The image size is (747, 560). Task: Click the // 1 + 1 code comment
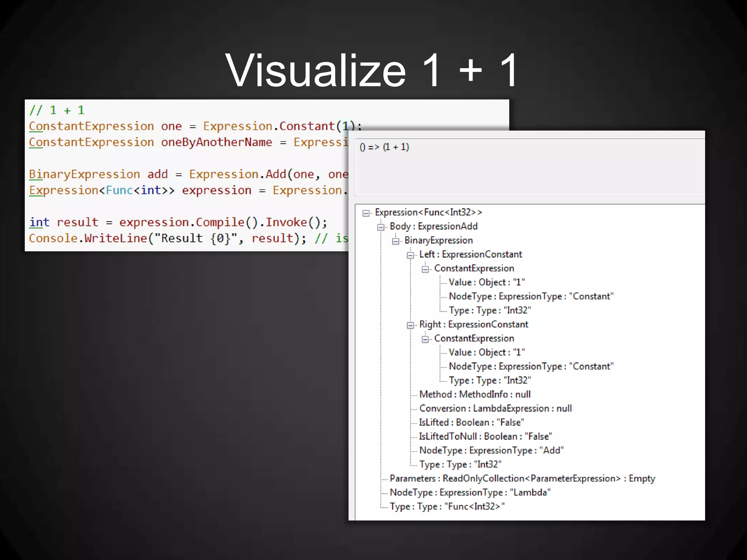point(57,110)
